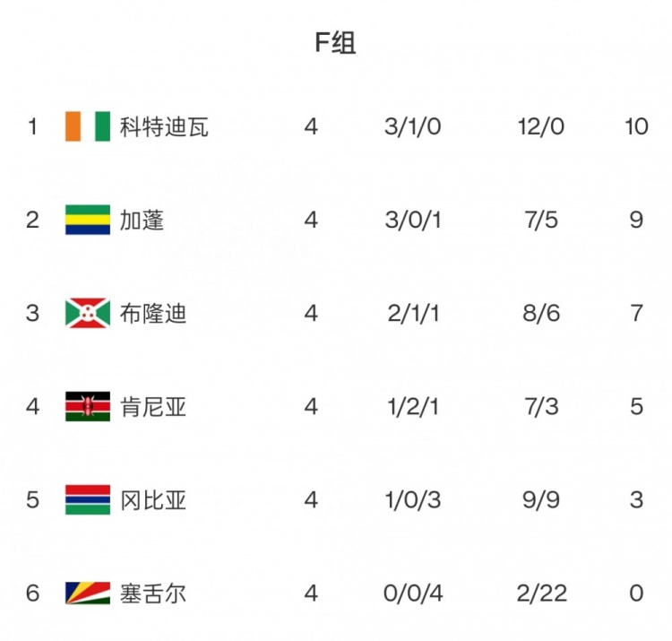Click the 9/9 goals for Gambia
672x641 pixels.
(x=541, y=499)
